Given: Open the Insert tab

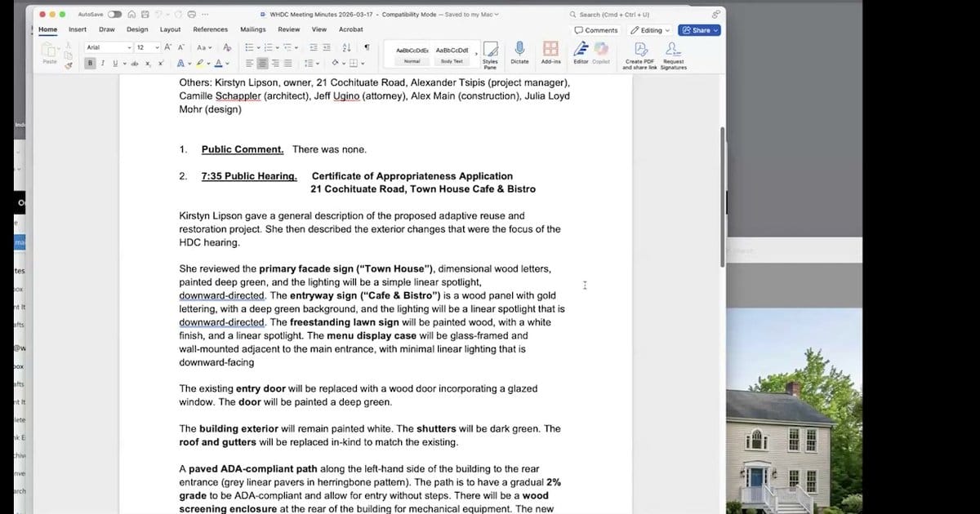Looking at the screenshot, I should pyautogui.click(x=78, y=29).
